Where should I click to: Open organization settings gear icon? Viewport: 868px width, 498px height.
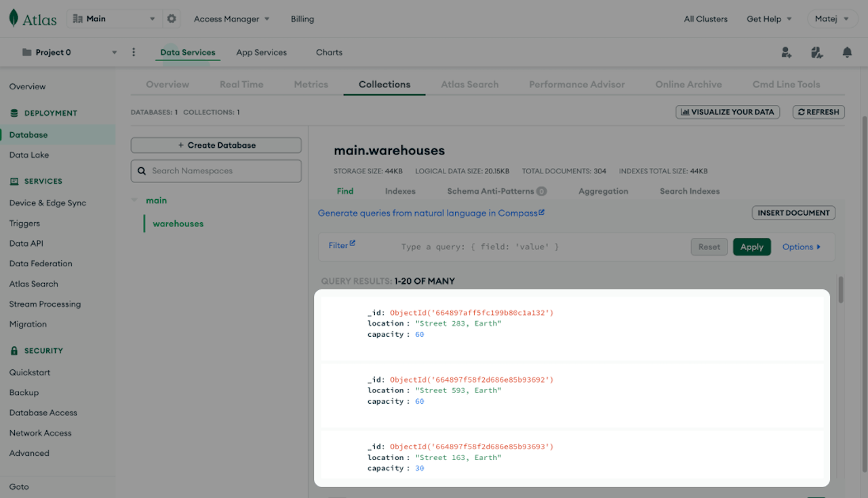point(172,19)
